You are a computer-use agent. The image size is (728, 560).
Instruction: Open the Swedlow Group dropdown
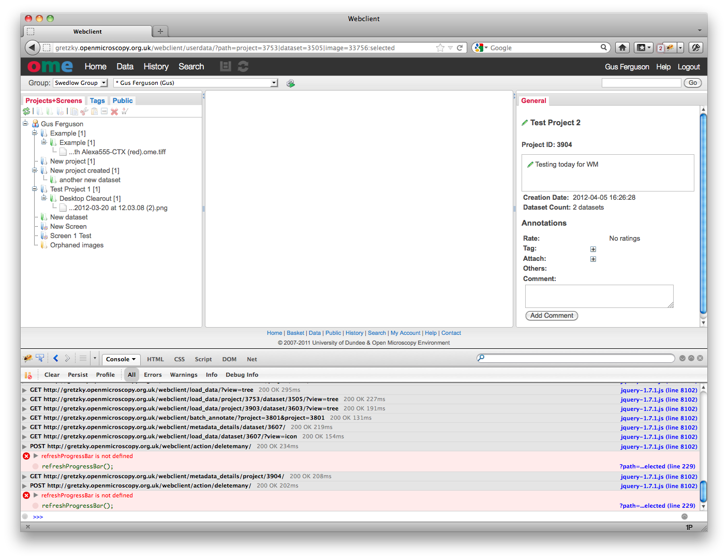[x=80, y=83]
